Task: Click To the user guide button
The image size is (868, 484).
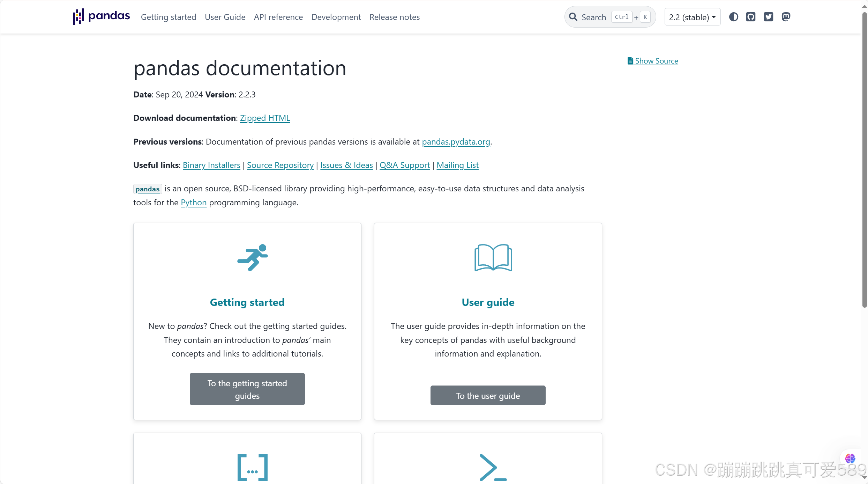Action: point(488,395)
